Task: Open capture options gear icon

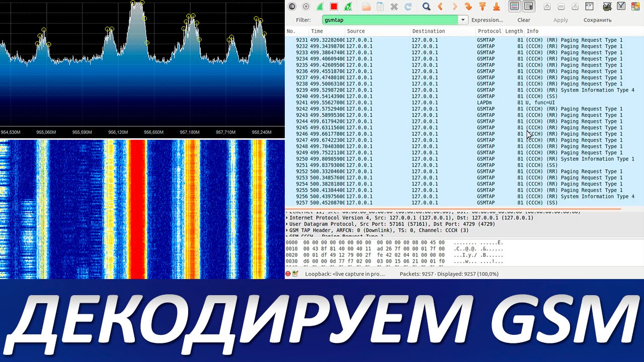Action: 306,7
